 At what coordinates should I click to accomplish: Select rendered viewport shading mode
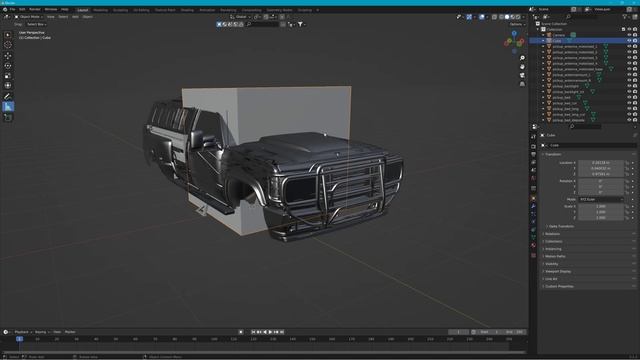pyautogui.click(x=518, y=17)
